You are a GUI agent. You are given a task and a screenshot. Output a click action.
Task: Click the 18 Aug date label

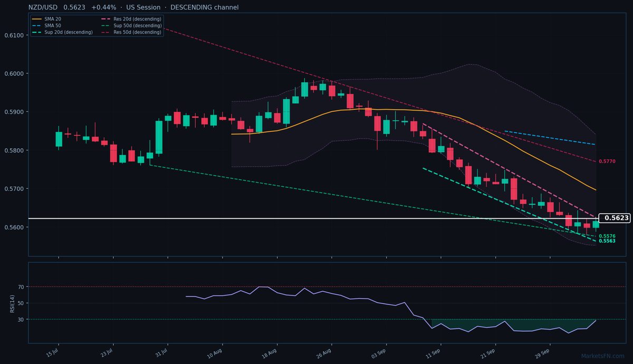click(270, 353)
